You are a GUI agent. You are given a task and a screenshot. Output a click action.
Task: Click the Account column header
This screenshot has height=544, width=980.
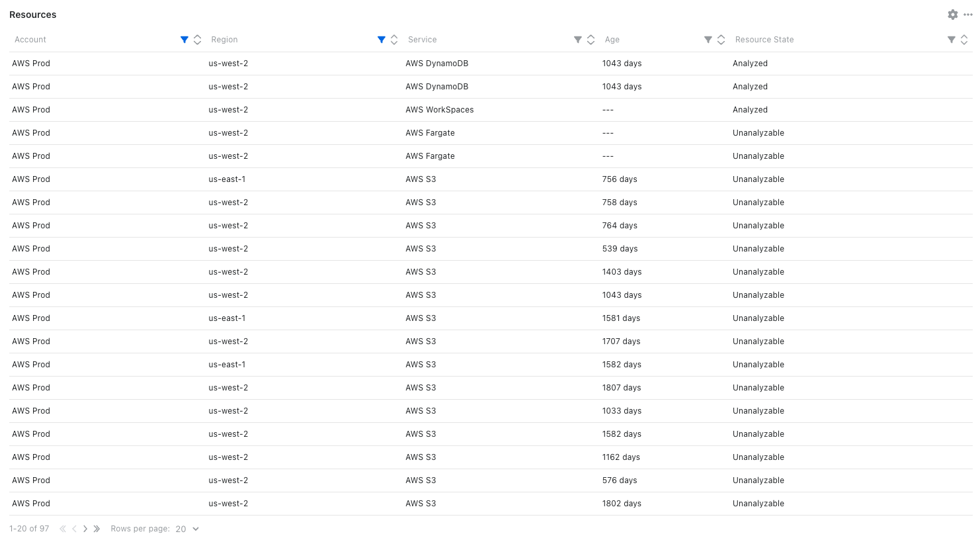(x=30, y=40)
